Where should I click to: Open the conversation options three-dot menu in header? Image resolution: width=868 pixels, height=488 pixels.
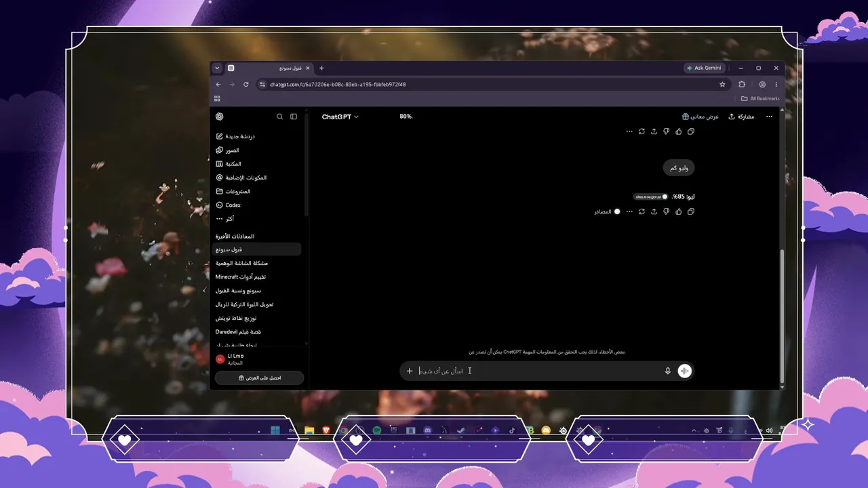tap(769, 117)
